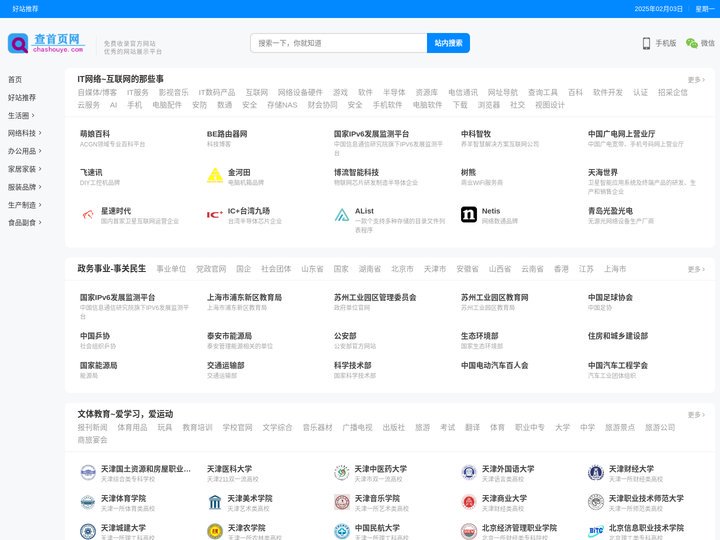Expand the 办公用品 sidebar menu
This screenshot has height=540, width=720.
point(25,151)
